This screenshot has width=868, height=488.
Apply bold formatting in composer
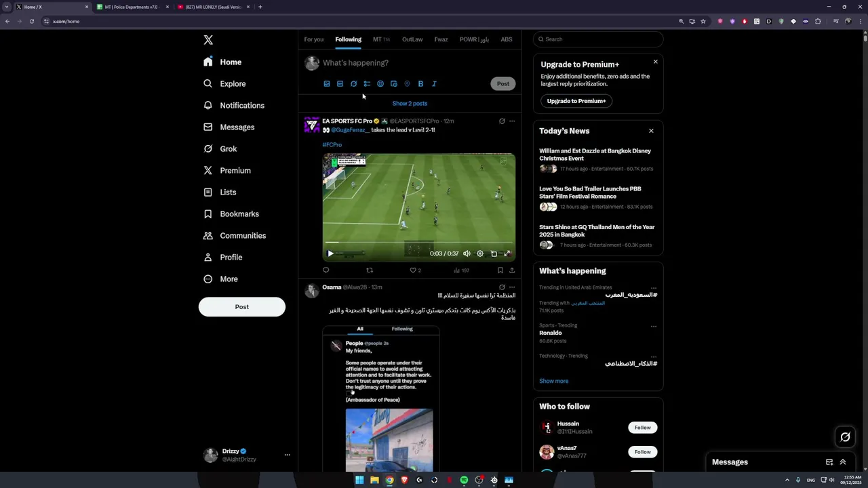pos(420,84)
